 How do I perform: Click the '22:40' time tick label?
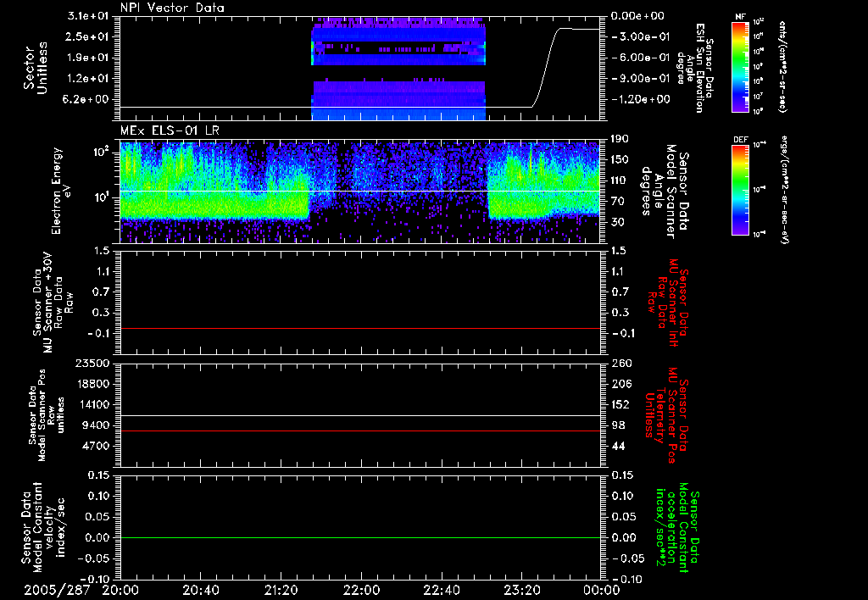point(441,590)
